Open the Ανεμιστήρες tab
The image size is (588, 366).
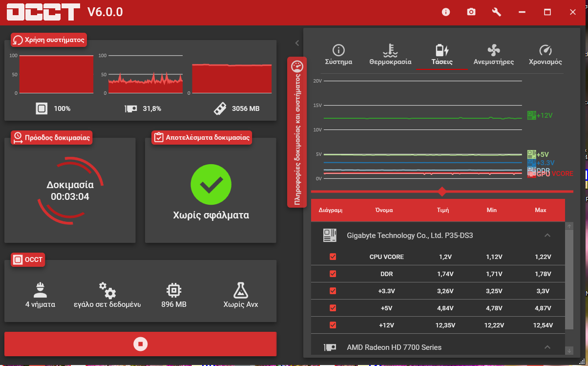[494, 55]
